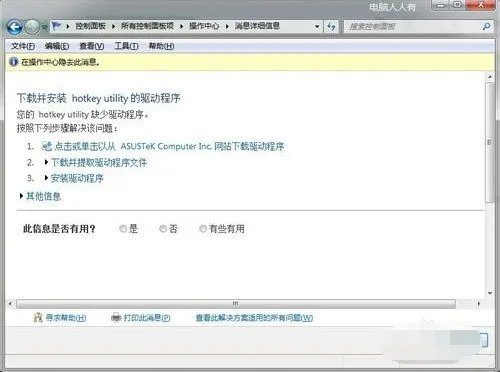Open the 查看(V) menu
Screen dimensions: 500x372
[x=92, y=46]
